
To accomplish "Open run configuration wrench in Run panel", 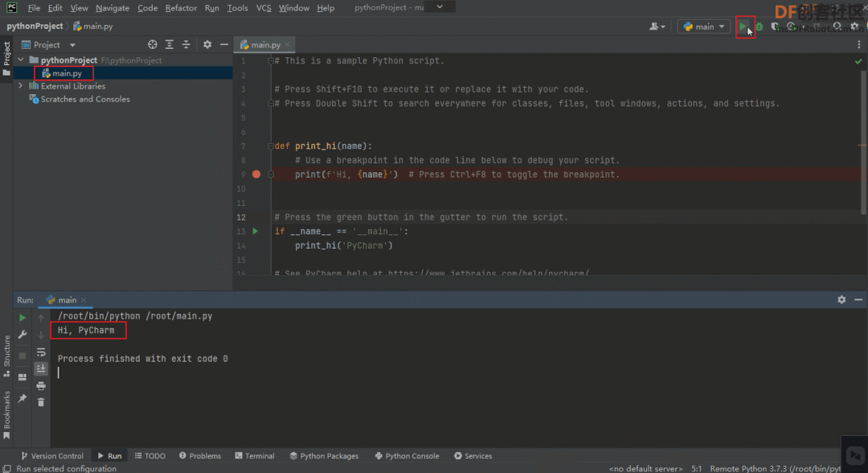I will pos(23,335).
